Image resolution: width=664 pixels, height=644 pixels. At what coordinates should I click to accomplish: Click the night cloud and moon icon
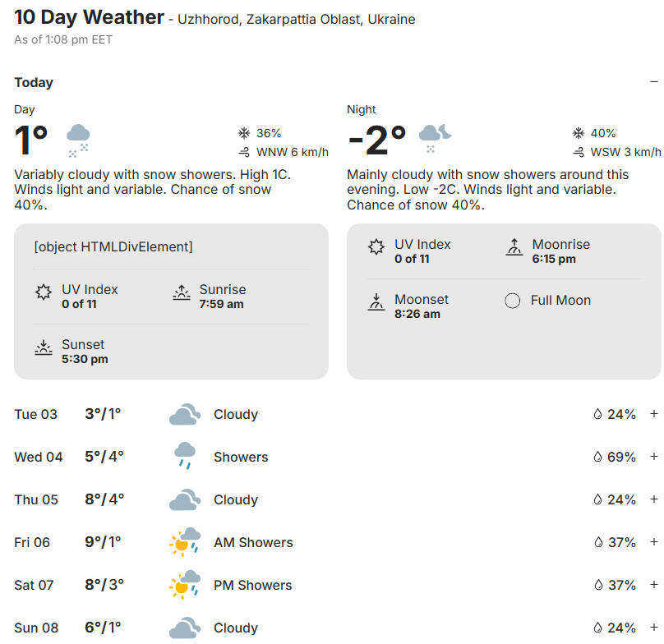[435, 138]
